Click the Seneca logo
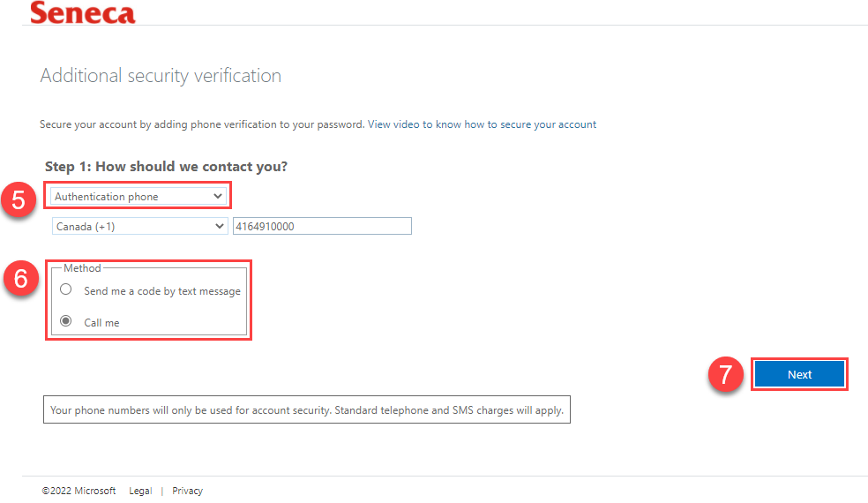This screenshot has height=503, width=868. coord(83,12)
